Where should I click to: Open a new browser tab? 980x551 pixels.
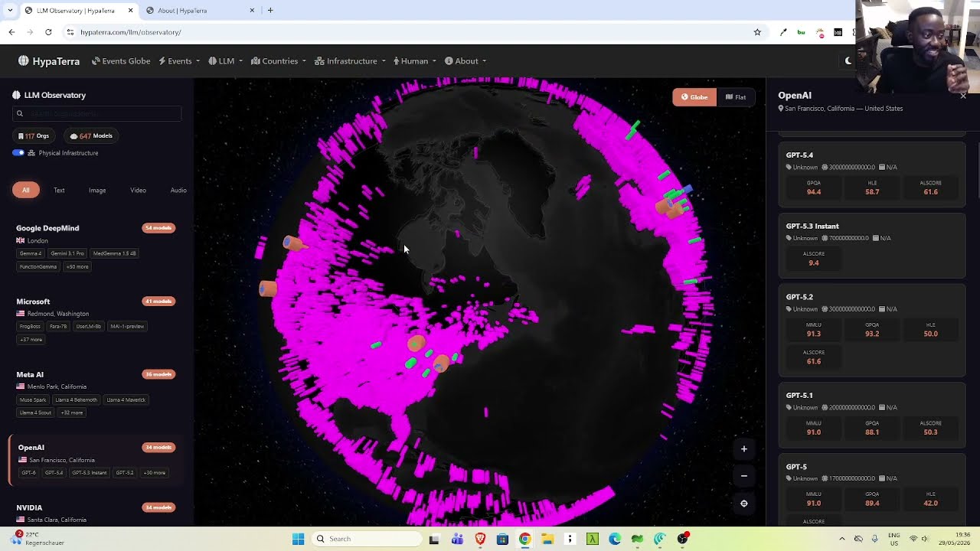[x=270, y=11]
